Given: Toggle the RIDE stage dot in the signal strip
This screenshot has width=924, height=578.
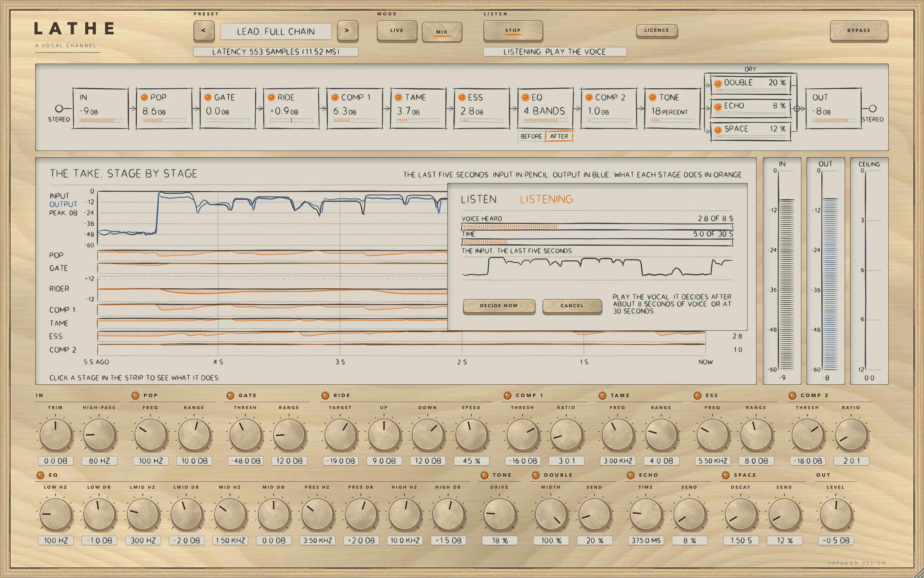Looking at the screenshot, I should pyautogui.click(x=271, y=98).
